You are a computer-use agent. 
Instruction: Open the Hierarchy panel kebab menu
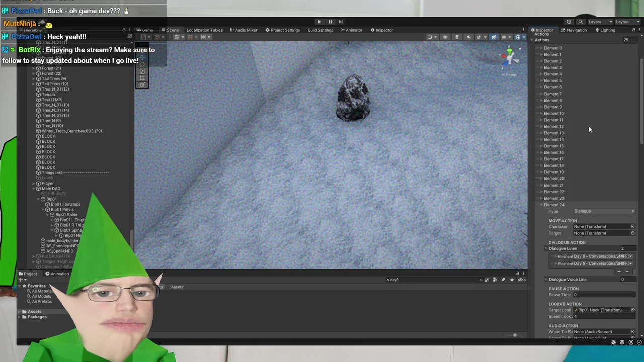click(129, 30)
